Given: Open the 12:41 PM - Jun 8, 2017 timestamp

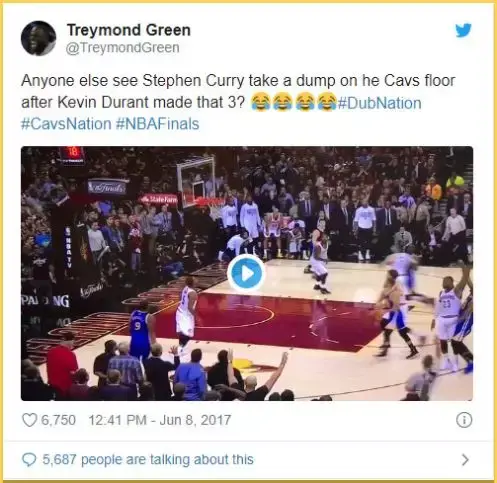Looking at the screenshot, I should 160,420.
